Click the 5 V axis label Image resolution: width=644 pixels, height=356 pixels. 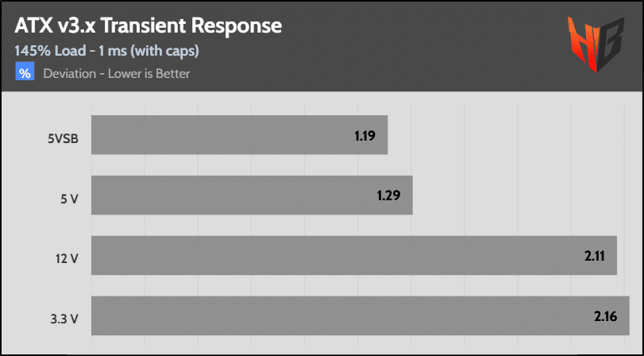click(69, 199)
